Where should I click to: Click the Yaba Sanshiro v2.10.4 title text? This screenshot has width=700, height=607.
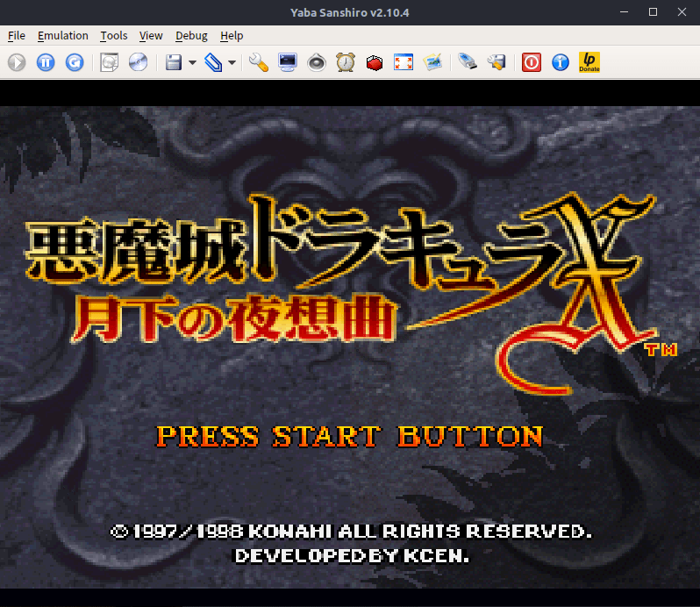pos(349,12)
